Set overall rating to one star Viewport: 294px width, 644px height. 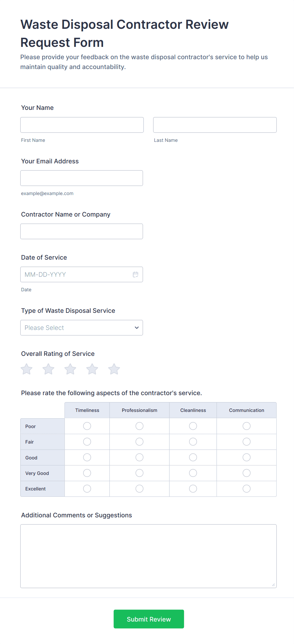click(27, 369)
